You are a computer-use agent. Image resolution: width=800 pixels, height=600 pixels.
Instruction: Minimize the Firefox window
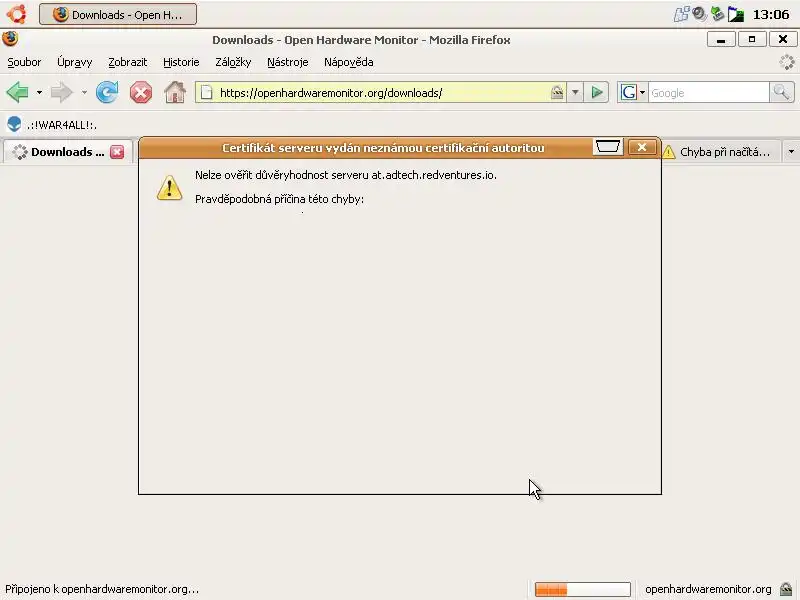(x=721, y=39)
